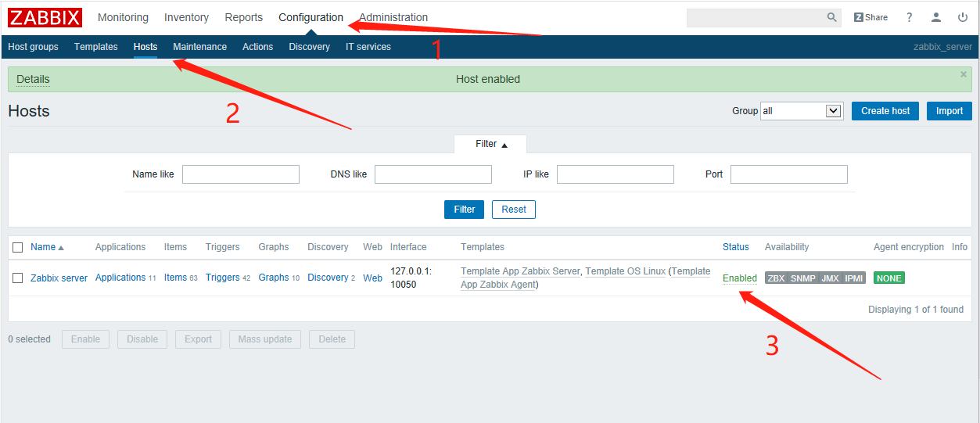The height and width of the screenshot is (423, 980).
Task: Open Template OS Linux link
Action: coord(626,271)
